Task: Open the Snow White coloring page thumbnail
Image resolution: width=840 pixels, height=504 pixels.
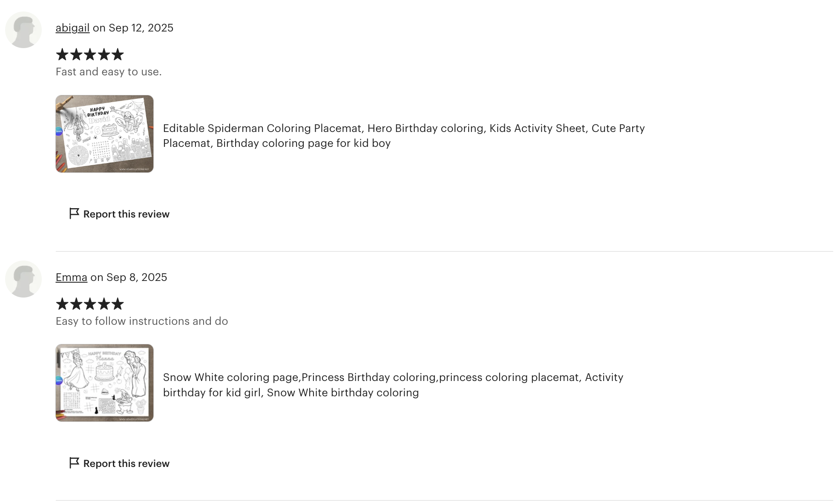Action: (104, 383)
